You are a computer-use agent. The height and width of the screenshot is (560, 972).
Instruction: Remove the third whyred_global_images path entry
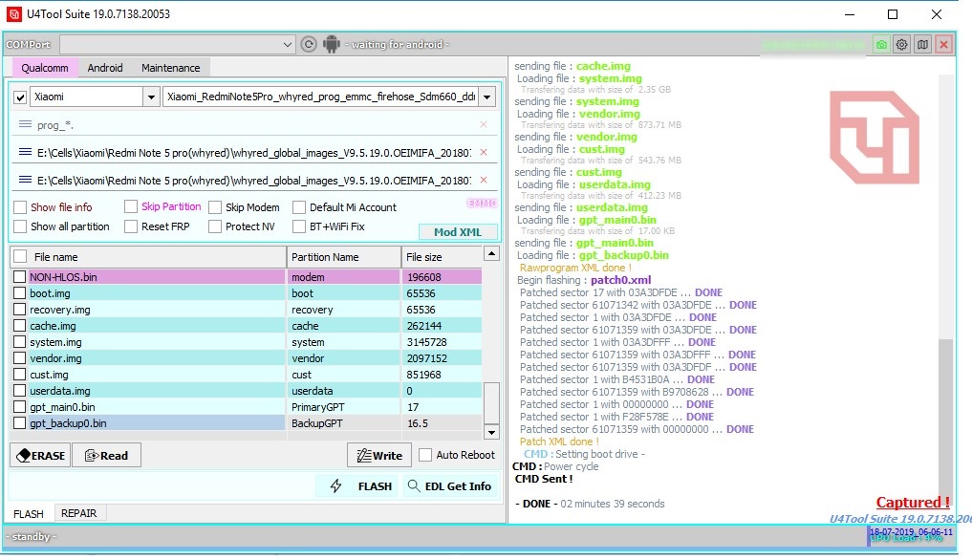pos(484,181)
